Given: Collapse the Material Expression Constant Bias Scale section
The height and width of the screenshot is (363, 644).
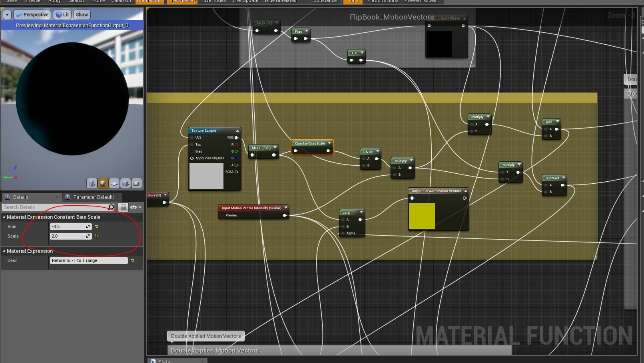Looking at the screenshot, I should pyautogui.click(x=4, y=217).
